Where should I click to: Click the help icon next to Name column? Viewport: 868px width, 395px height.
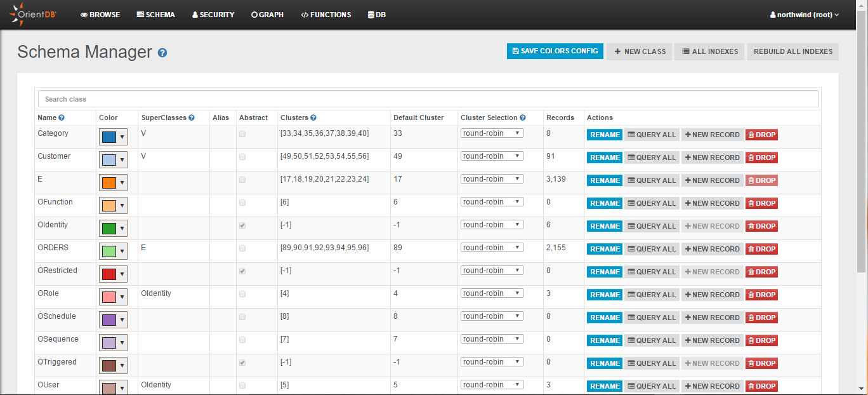62,117
